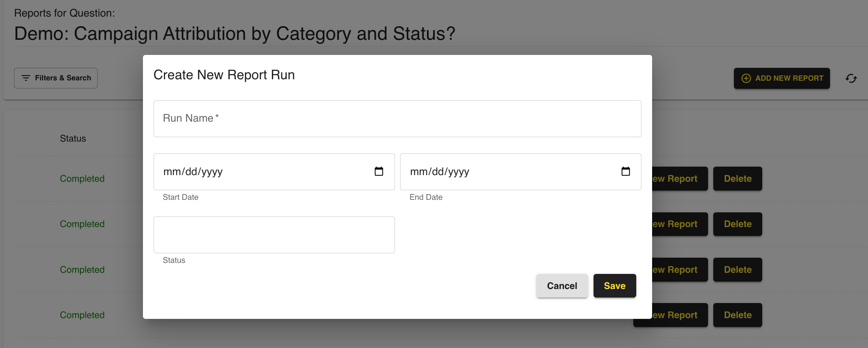The image size is (868, 348).
Task: Delete the first completed report
Action: pyautogui.click(x=738, y=179)
